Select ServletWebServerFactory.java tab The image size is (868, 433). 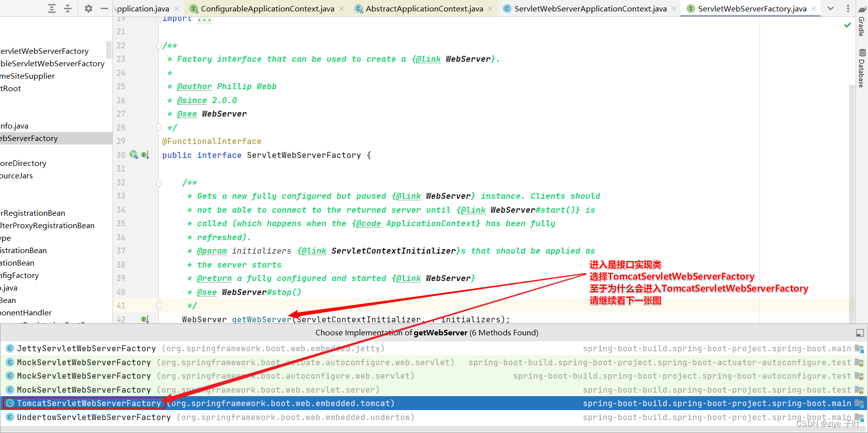point(752,8)
